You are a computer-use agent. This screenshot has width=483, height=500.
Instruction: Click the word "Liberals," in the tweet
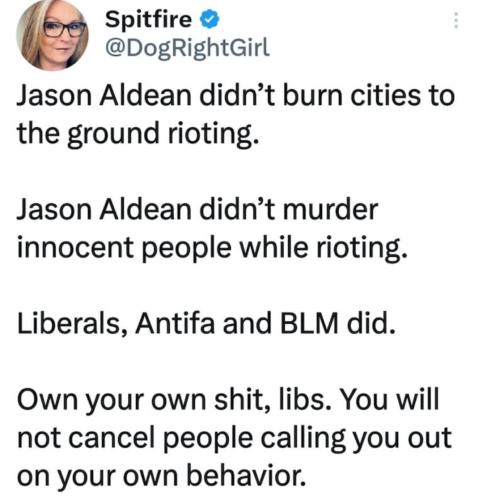[72, 324]
